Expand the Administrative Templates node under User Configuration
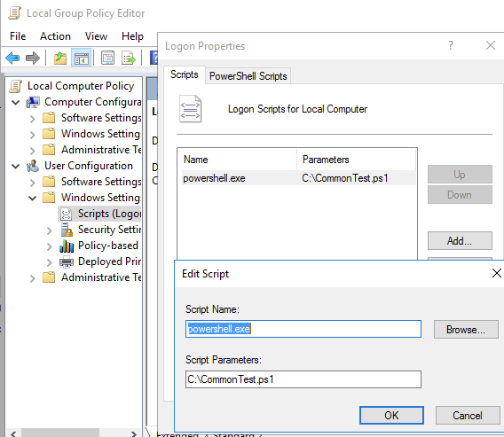 [x=33, y=277]
